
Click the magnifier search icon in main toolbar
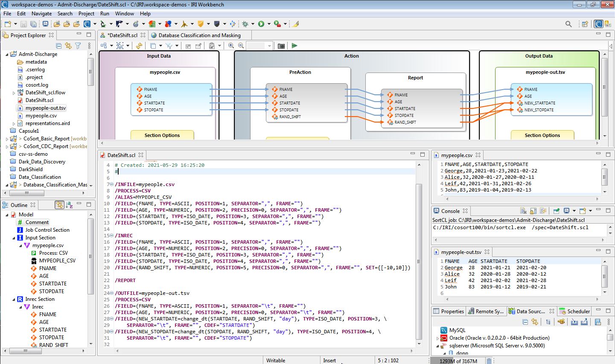[x=568, y=24]
